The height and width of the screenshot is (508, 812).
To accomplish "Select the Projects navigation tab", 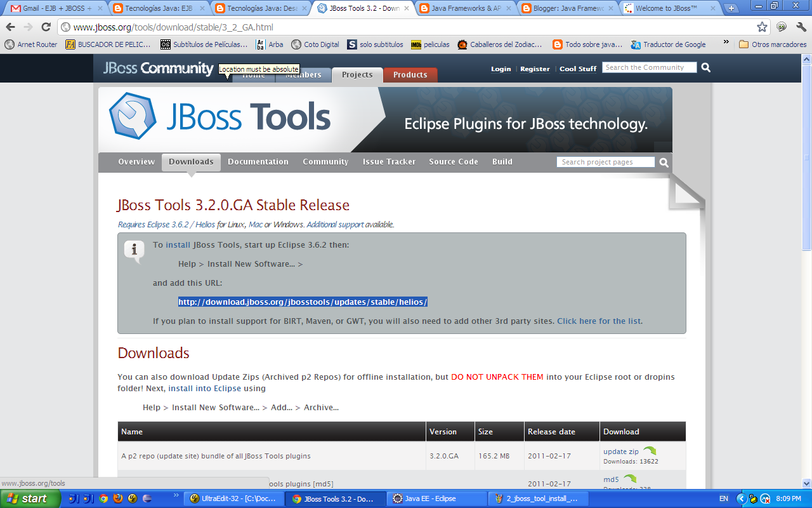I will click(357, 75).
